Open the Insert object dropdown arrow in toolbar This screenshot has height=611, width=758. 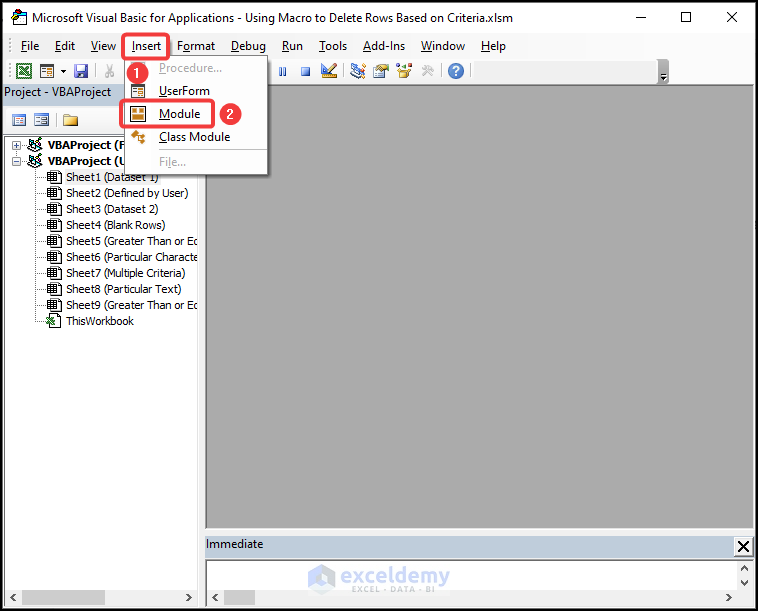63,72
